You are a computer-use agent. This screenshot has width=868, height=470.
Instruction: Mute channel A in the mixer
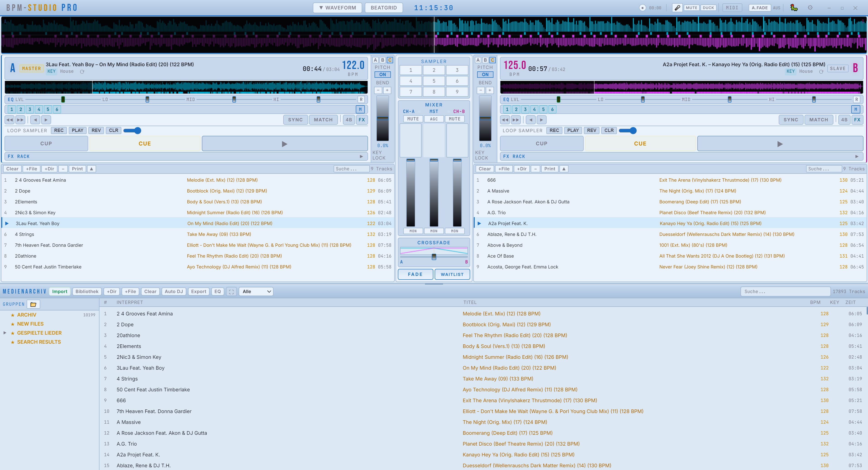413,119
